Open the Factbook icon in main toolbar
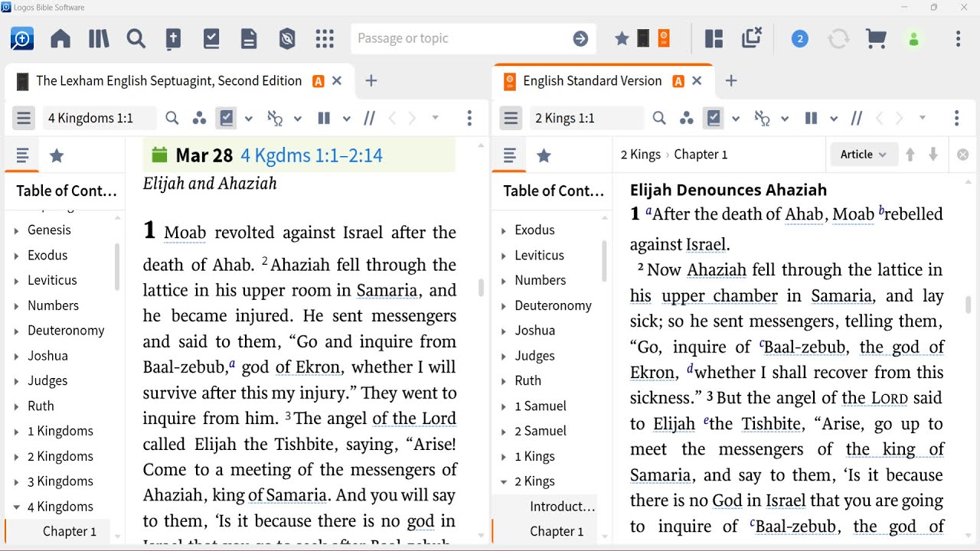 pyautogui.click(x=174, y=38)
